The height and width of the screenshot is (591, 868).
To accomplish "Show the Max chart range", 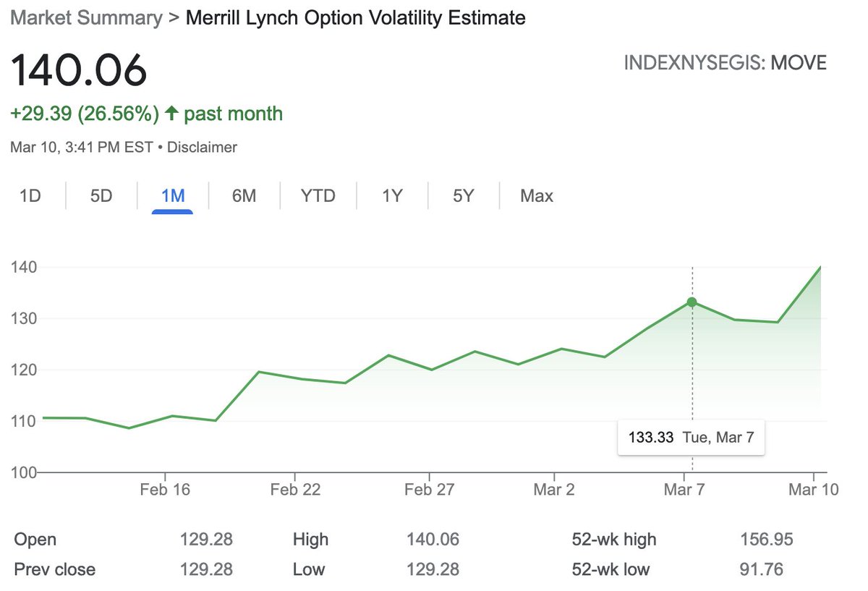I will tap(537, 196).
